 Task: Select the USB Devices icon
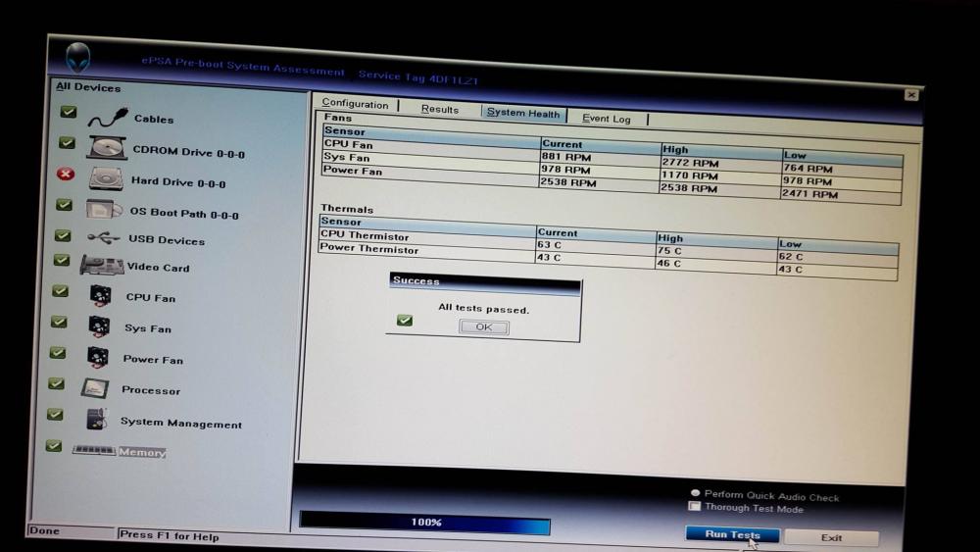103,238
